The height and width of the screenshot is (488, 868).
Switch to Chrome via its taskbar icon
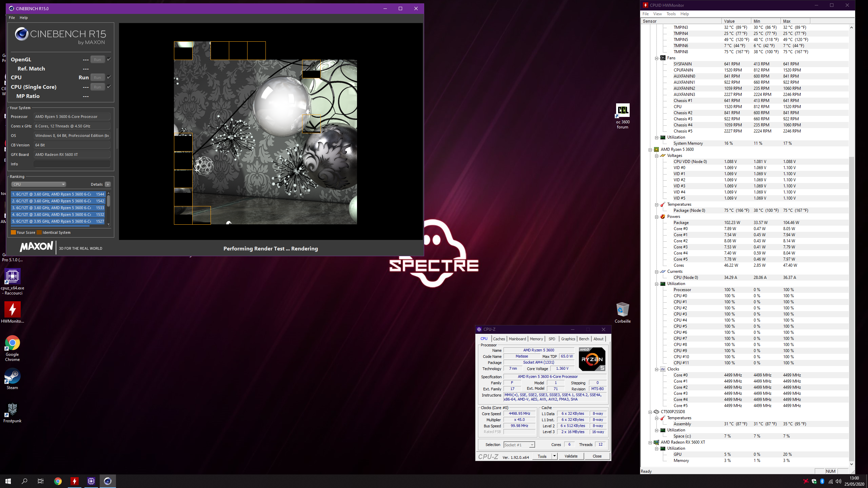(58, 481)
